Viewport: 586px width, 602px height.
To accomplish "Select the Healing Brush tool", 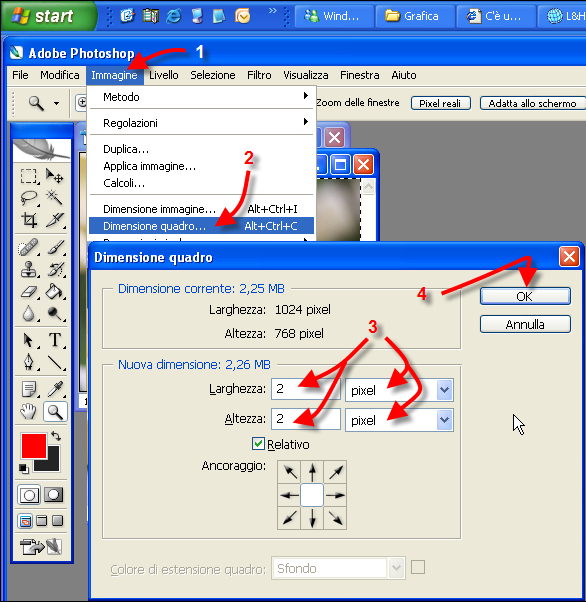I will pos(29,247).
